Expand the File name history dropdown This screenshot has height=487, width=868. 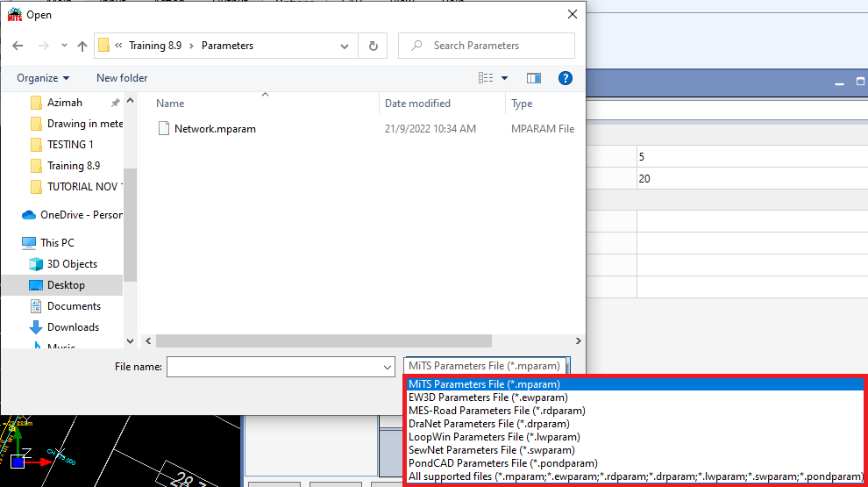387,367
